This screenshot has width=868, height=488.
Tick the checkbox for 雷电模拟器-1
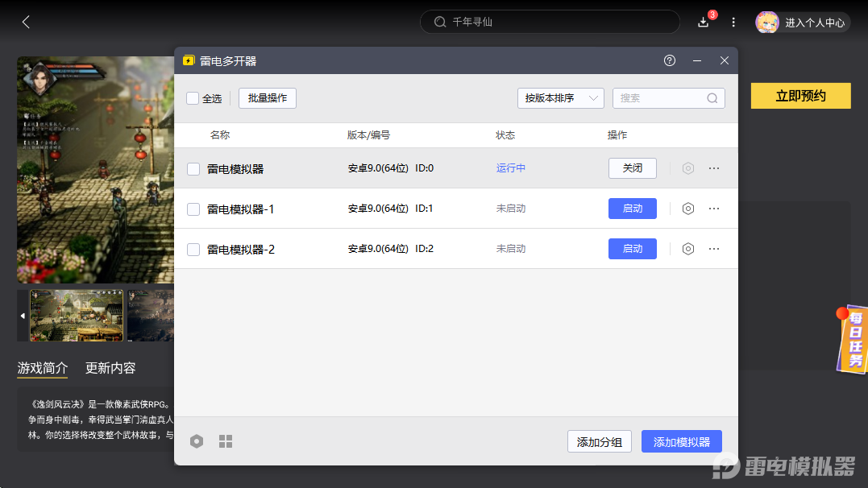193,209
